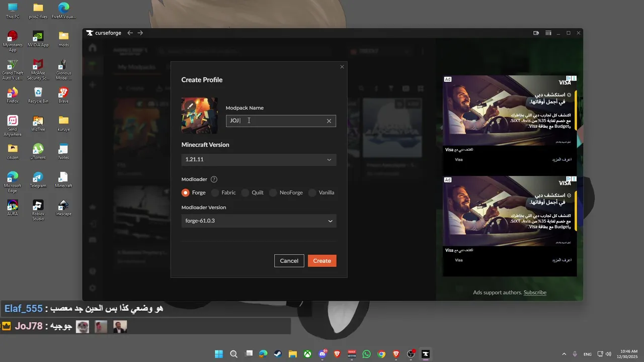Select the Roblox Studio desktop icon
644x362 pixels.
click(x=38, y=210)
